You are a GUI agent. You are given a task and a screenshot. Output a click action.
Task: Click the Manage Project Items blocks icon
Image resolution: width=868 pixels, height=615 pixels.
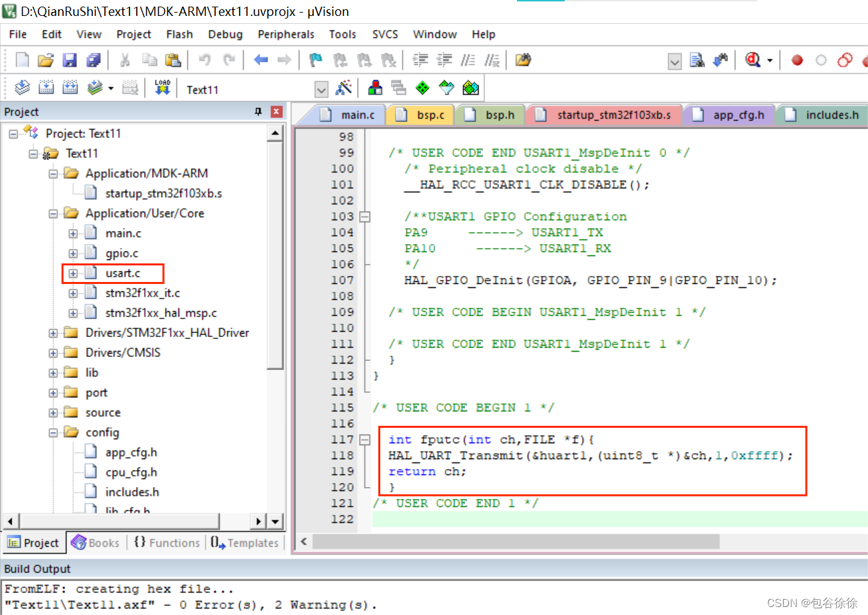[376, 88]
